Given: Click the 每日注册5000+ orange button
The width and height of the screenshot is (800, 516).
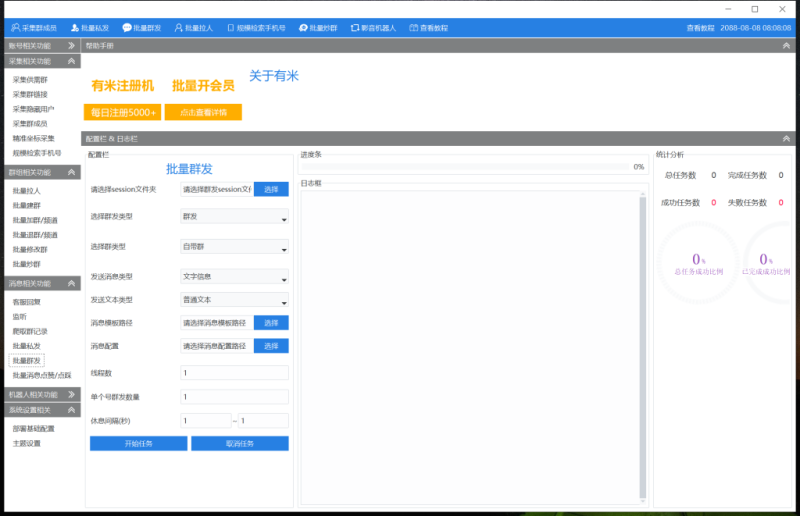Looking at the screenshot, I should click(122, 112).
